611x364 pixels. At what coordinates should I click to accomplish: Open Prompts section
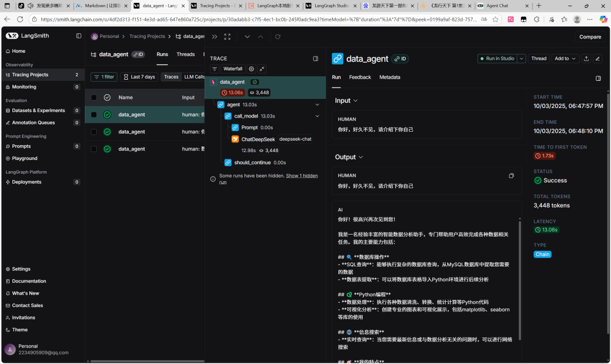[21, 146]
